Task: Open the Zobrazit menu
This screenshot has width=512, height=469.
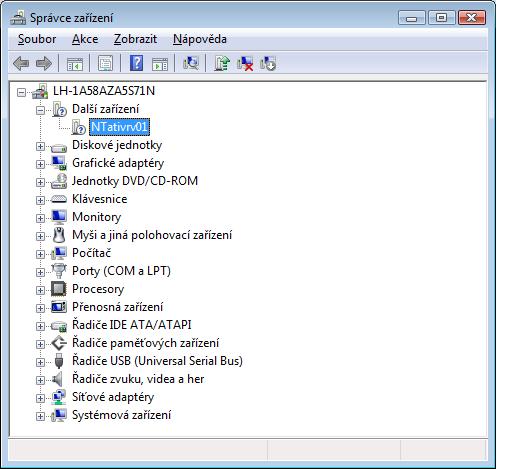Action: click(135, 39)
